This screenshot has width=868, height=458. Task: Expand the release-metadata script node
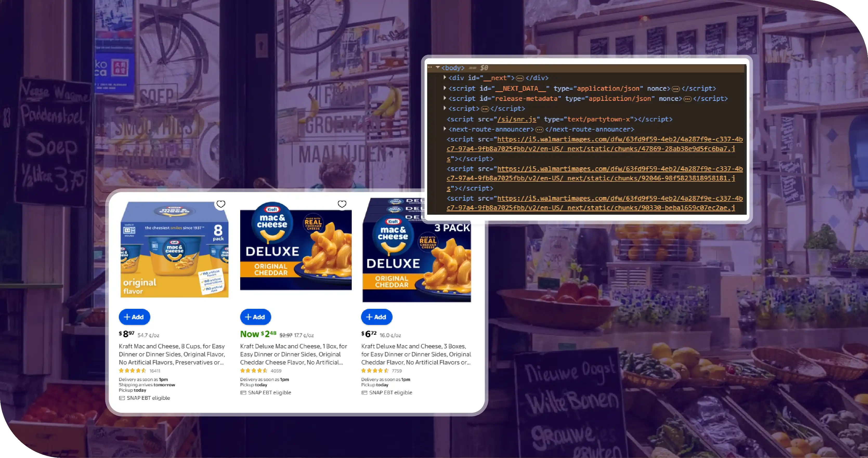pyautogui.click(x=445, y=98)
